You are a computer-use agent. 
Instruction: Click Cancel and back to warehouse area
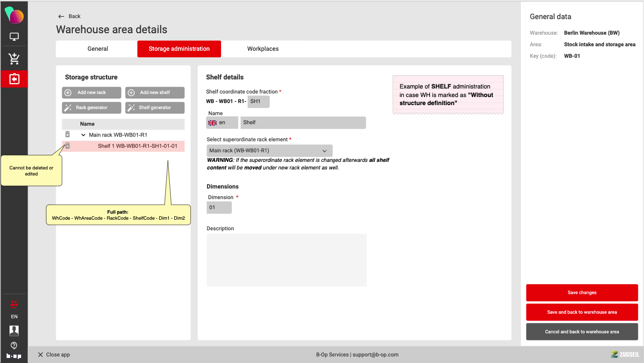click(x=582, y=332)
